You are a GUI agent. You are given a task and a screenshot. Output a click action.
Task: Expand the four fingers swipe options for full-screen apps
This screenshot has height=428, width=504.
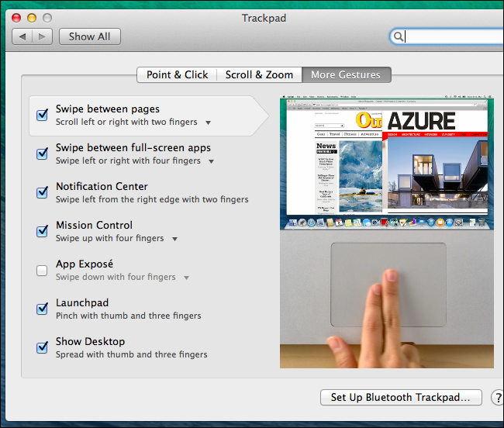point(211,161)
